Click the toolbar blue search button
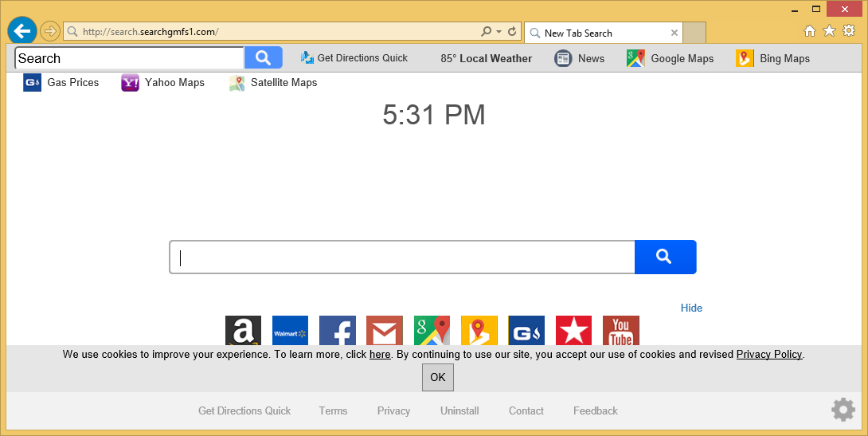868x436 pixels. click(264, 57)
